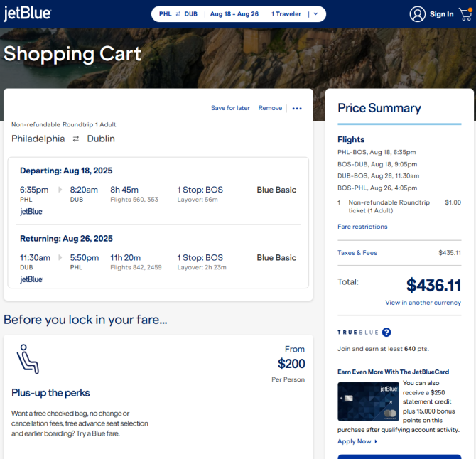Click 'Flights 842, 2459' text

point(136,267)
